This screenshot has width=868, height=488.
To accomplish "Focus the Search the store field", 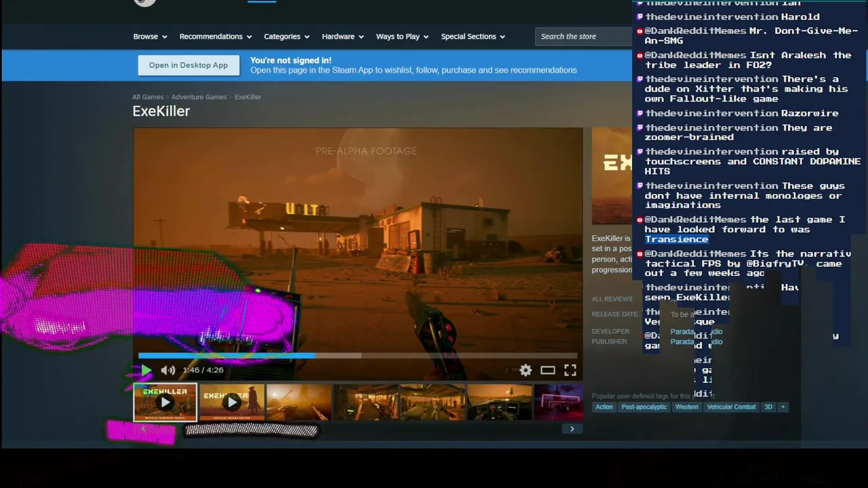I will [583, 37].
